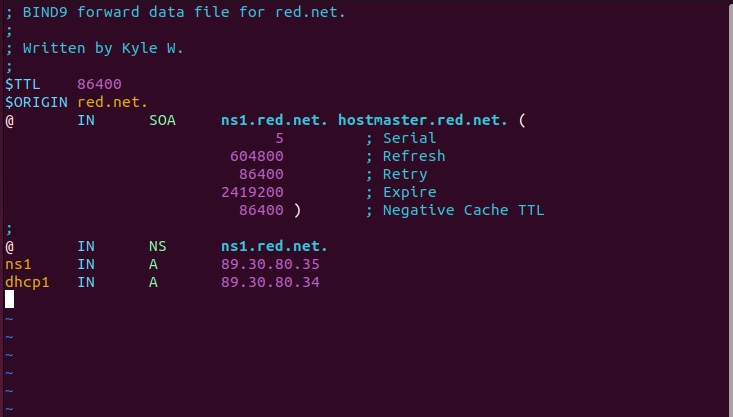733x417 pixels.
Task: Click hostmaster.red.net. in SOA line
Action: (423, 120)
